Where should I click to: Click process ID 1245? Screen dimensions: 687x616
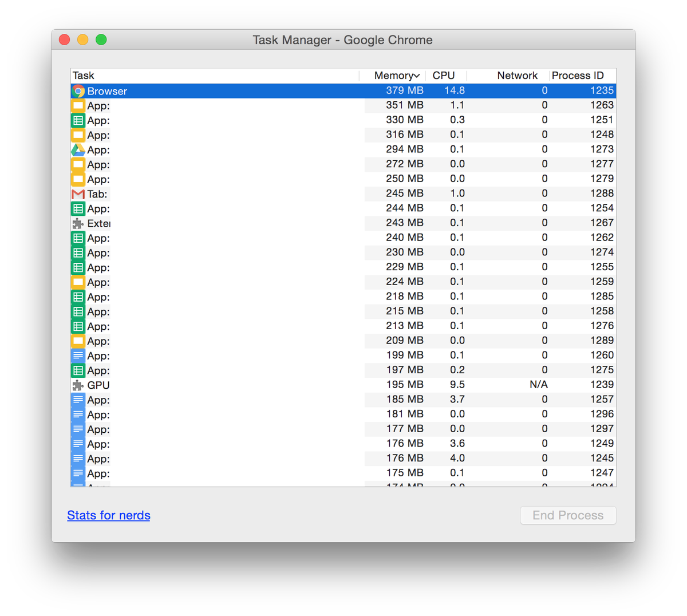pyautogui.click(x=602, y=458)
